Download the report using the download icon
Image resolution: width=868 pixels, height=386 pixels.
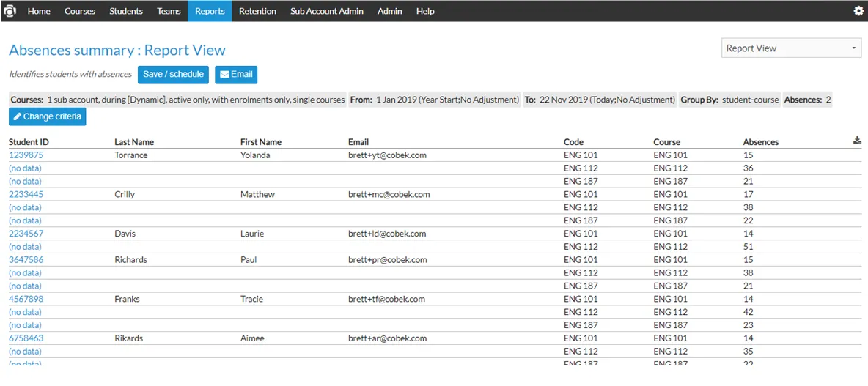(858, 141)
